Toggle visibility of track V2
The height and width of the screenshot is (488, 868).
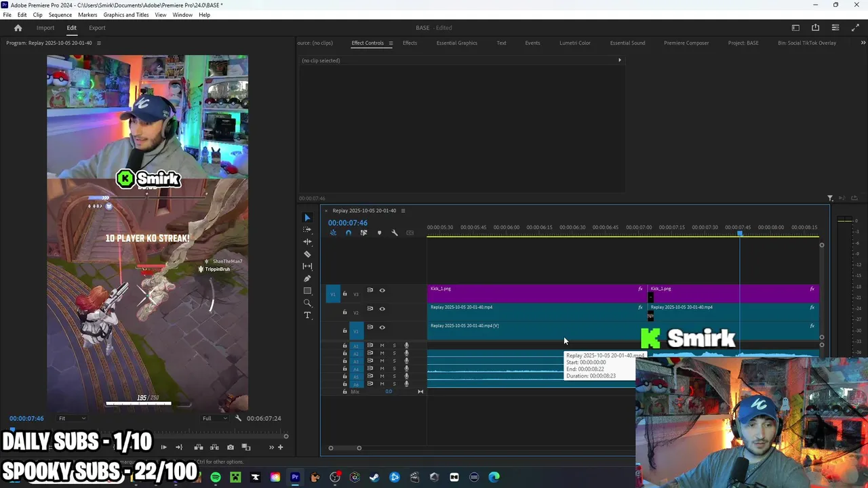pyautogui.click(x=382, y=308)
